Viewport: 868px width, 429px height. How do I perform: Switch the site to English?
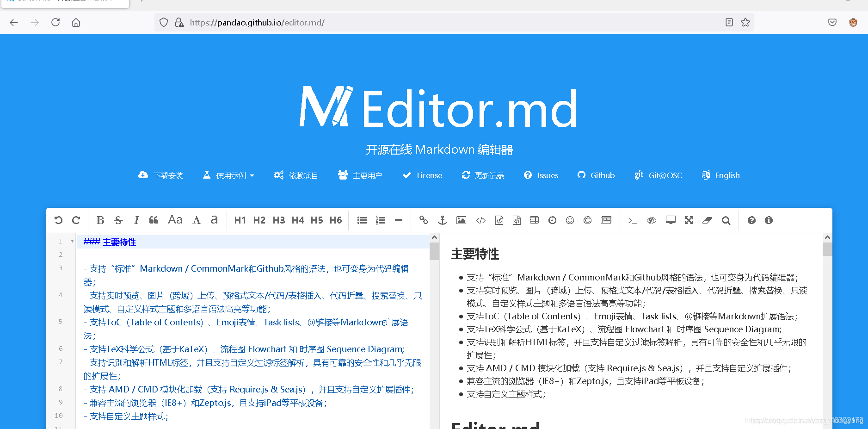pyautogui.click(x=720, y=175)
